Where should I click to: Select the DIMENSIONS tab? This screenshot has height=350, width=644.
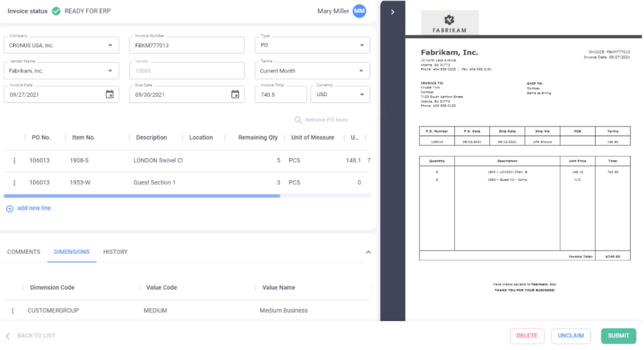tap(72, 252)
